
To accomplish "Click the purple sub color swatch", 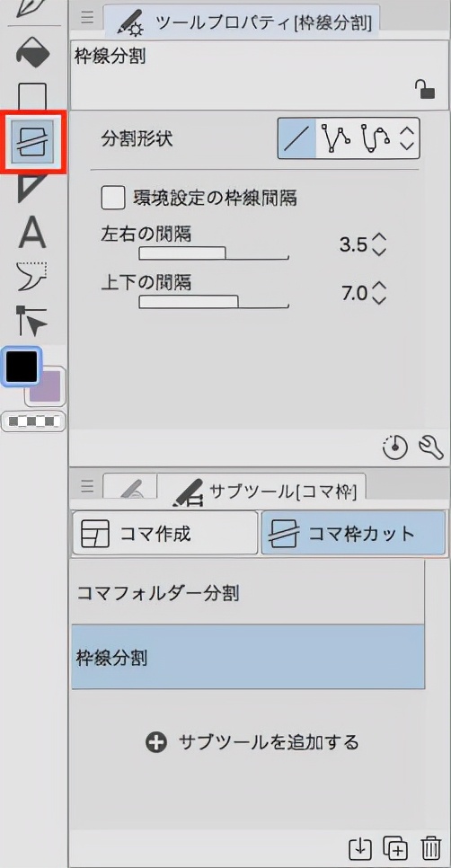I will (46, 385).
